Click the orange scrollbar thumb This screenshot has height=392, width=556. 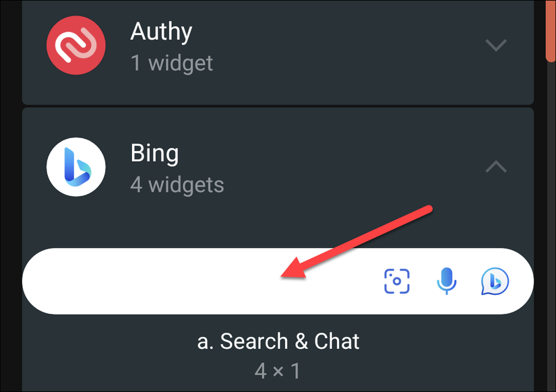point(551,30)
